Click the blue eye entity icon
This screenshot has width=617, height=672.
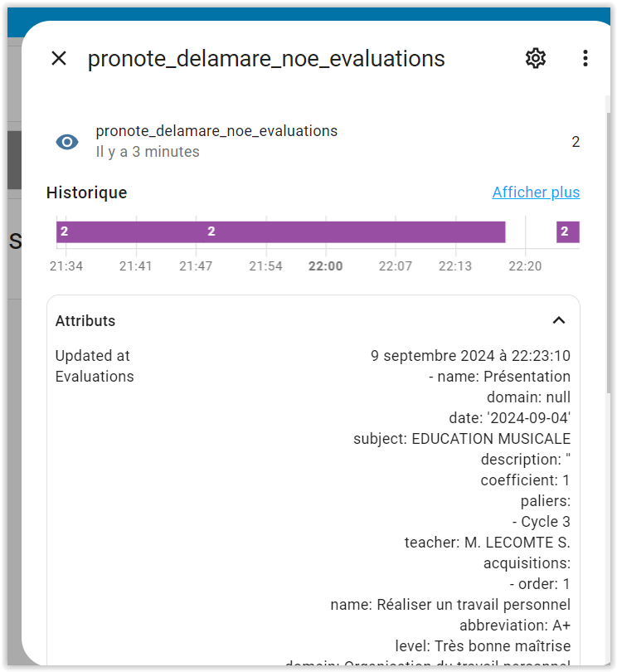(67, 142)
